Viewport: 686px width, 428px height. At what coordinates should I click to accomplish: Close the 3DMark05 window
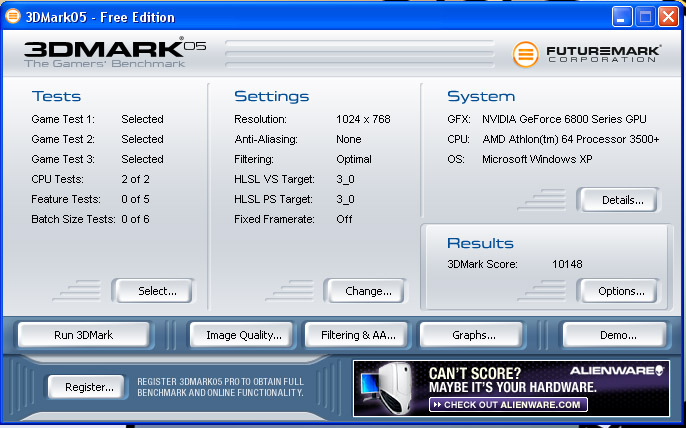coord(668,17)
